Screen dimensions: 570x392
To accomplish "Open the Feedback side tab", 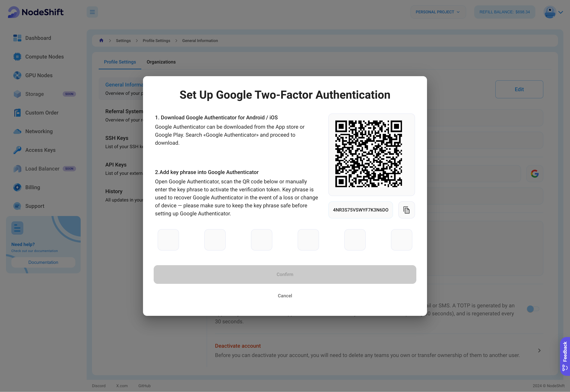I will (565, 356).
